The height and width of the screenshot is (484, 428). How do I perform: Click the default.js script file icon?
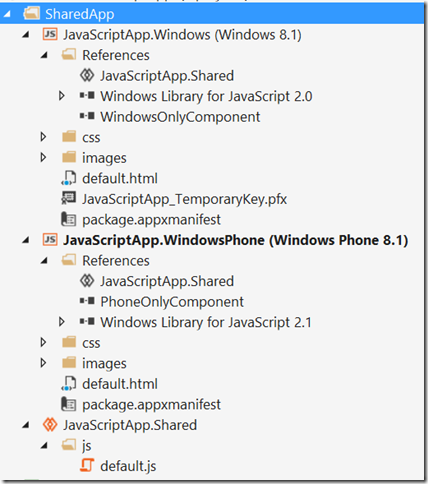click(87, 466)
